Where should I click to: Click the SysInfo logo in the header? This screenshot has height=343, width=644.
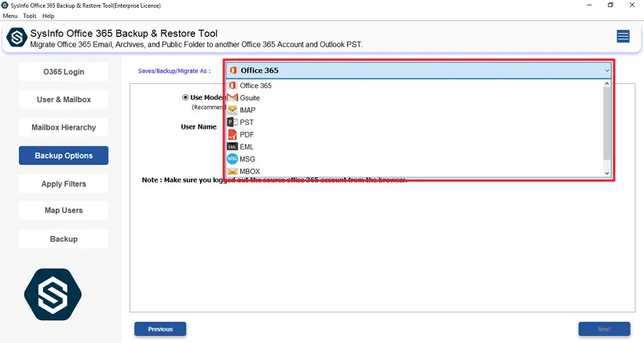pyautogui.click(x=16, y=38)
